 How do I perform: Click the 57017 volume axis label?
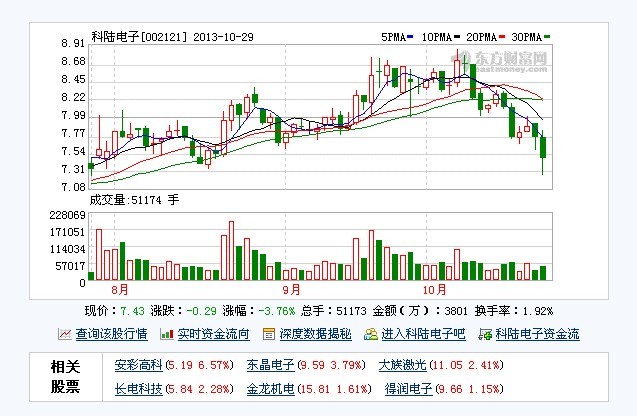pos(70,266)
